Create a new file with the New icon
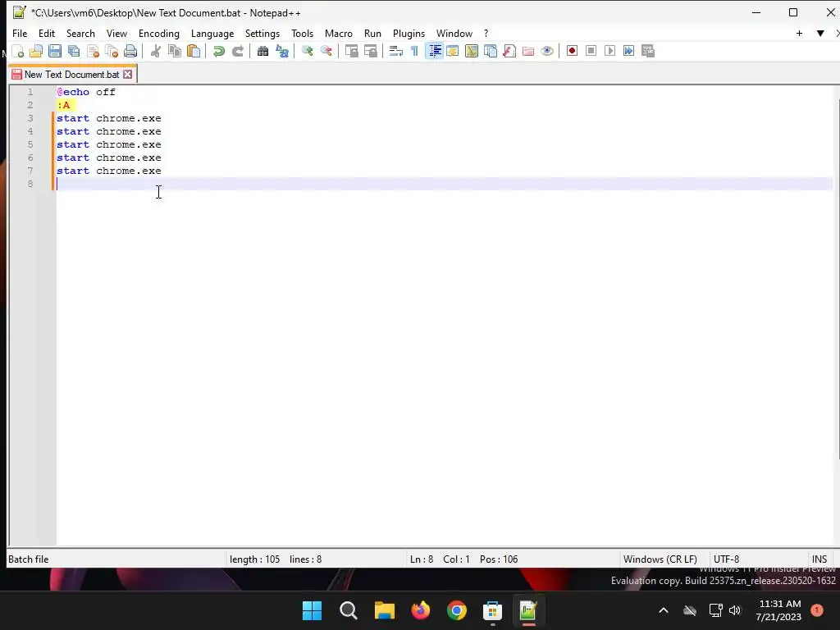The image size is (840, 630). [x=18, y=51]
